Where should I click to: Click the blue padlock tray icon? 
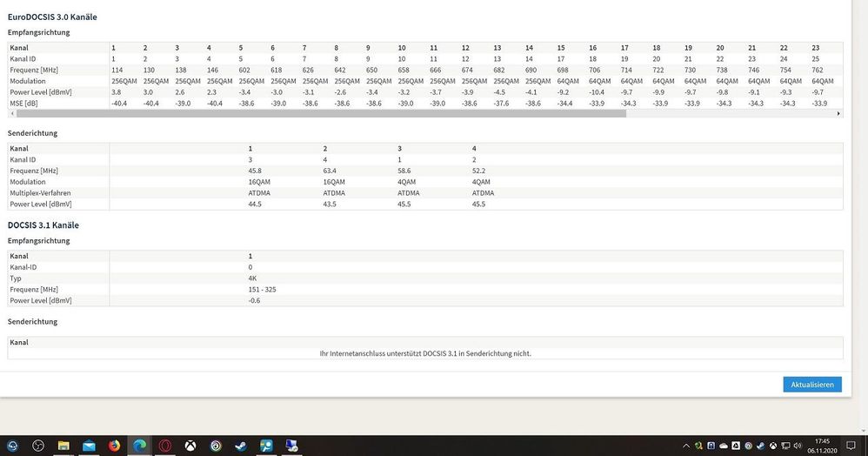[x=711, y=446]
